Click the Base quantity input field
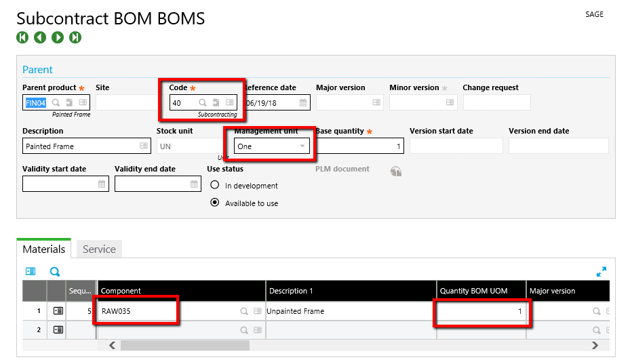The width and height of the screenshot is (632, 364). [359, 146]
